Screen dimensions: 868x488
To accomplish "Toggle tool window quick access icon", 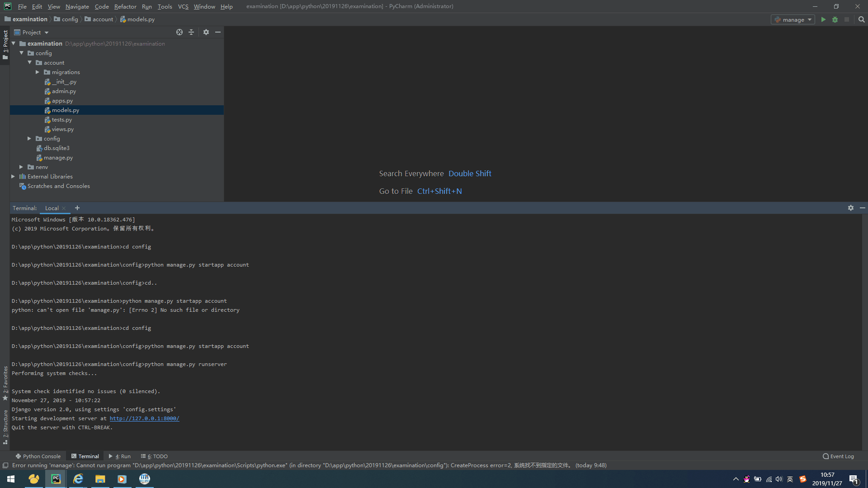I will pyautogui.click(x=5, y=465).
